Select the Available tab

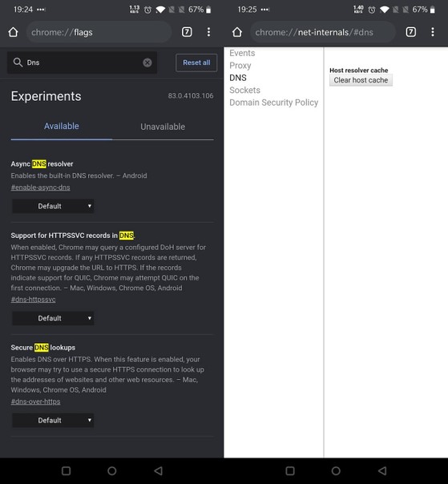coord(62,126)
